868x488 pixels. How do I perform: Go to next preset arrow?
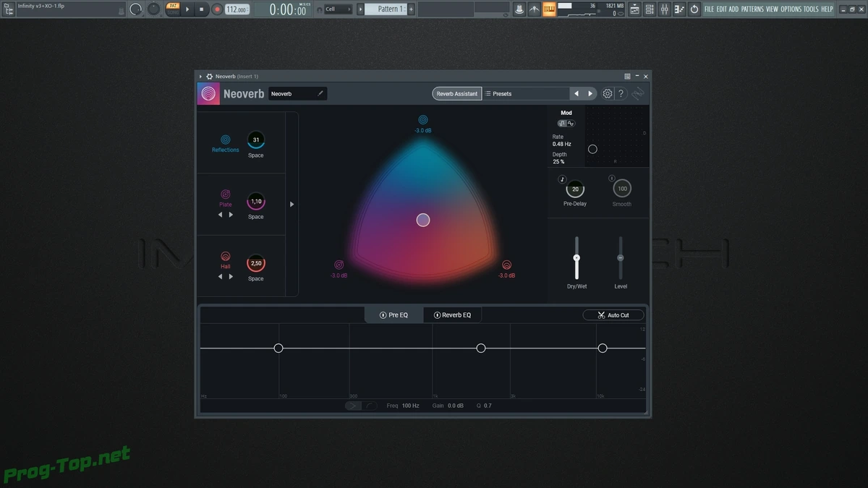tap(590, 94)
